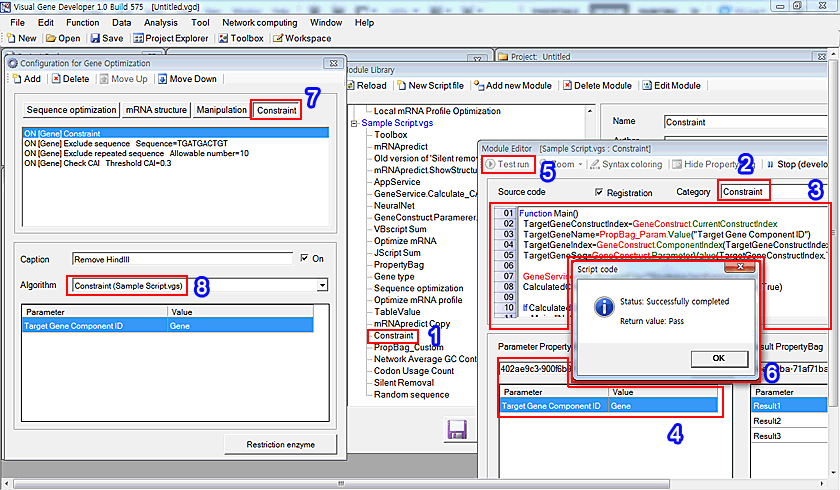840x490 pixels.
Task: Open the File menu
Action: (x=18, y=22)
